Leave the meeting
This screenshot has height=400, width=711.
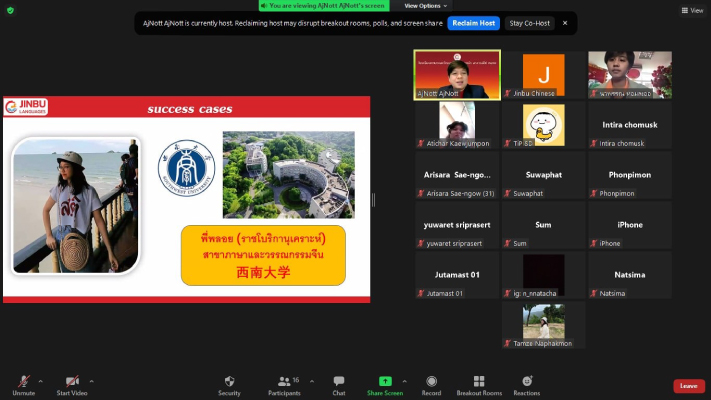pos(688,386)
